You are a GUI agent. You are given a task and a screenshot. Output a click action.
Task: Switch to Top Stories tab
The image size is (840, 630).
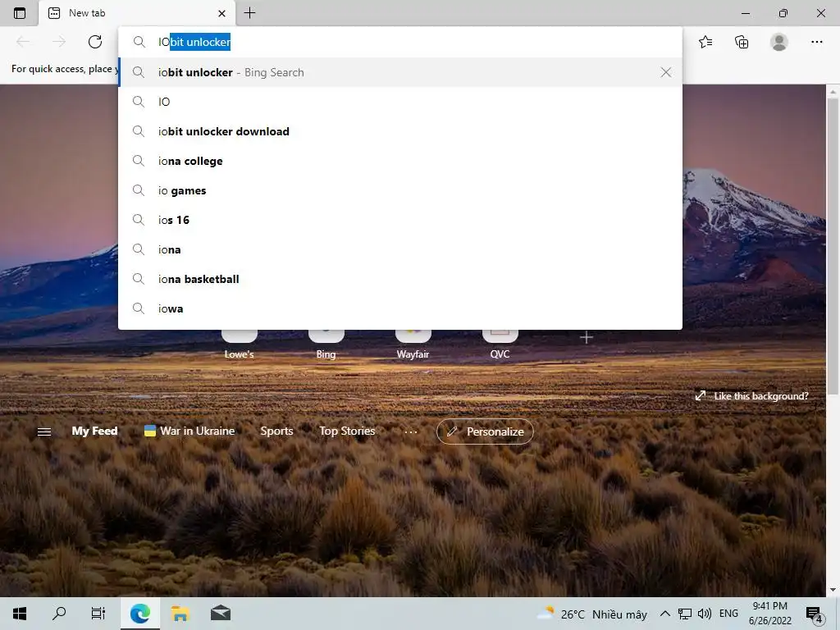tap(347, 431)
